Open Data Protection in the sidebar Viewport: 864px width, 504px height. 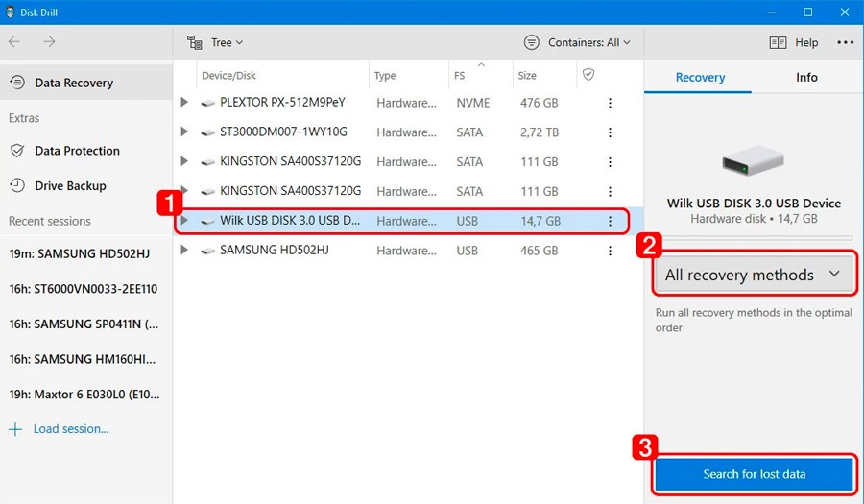coord(77,151)
